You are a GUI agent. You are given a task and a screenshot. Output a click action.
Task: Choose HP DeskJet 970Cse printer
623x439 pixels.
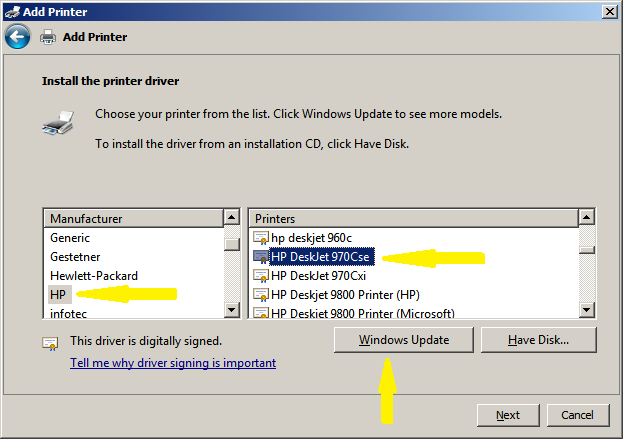[321, 257]
